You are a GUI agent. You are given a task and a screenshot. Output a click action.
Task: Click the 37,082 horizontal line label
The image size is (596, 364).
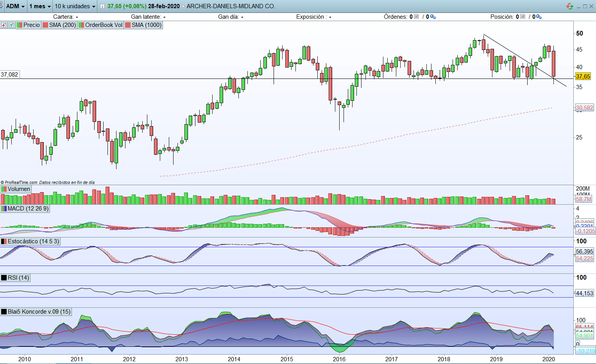point(9,75)
